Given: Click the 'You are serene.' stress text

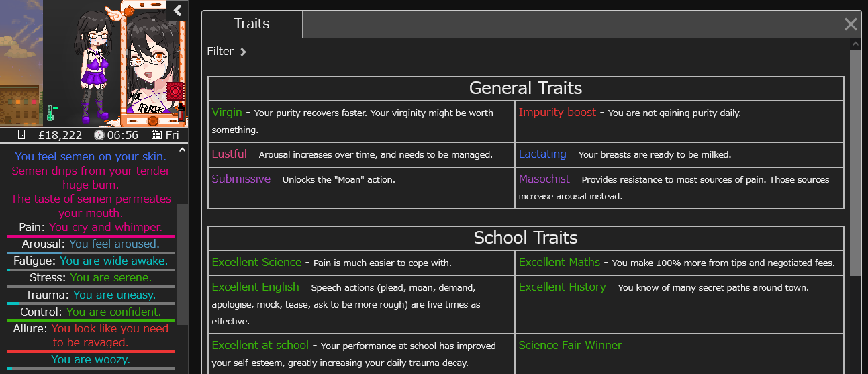Looking at the screenshot, I should click(x=111, y=277).
